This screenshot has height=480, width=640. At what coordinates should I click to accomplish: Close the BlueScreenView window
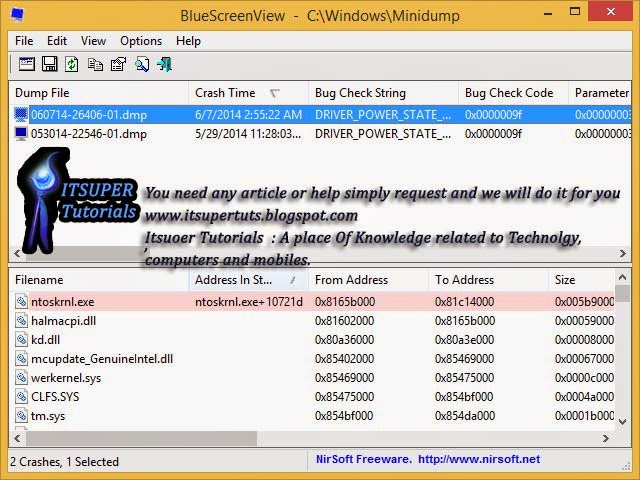click(611, 12)
